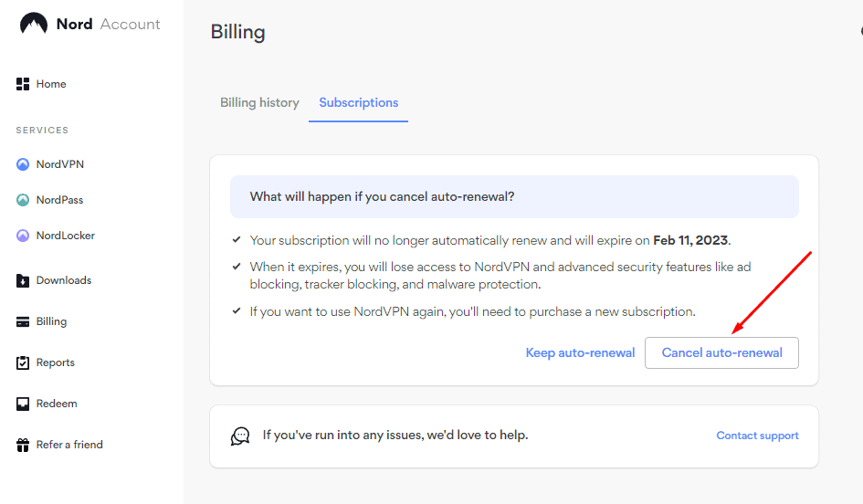The width and height of the screenshot is (863, 504).
Task: Select the NordPass service icon
Action: (23, 200)
